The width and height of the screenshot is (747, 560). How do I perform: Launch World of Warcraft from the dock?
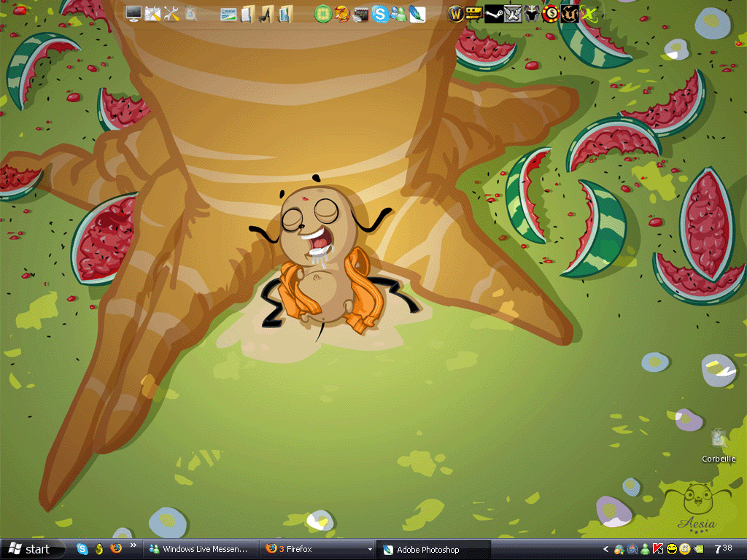(455, 15)
